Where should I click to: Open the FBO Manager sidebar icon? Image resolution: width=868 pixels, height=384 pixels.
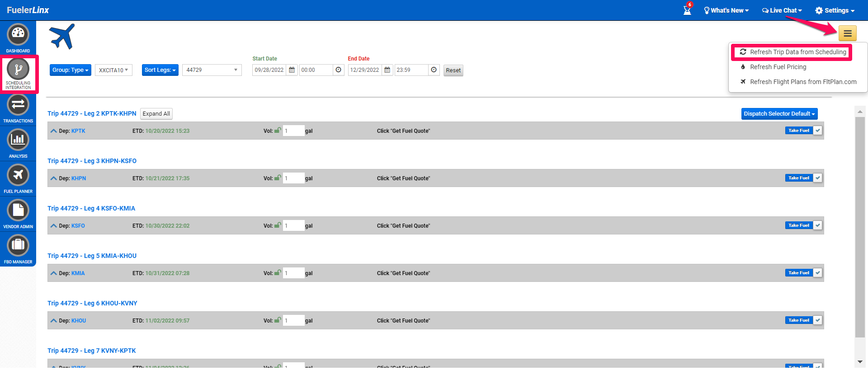coord(18,249)
